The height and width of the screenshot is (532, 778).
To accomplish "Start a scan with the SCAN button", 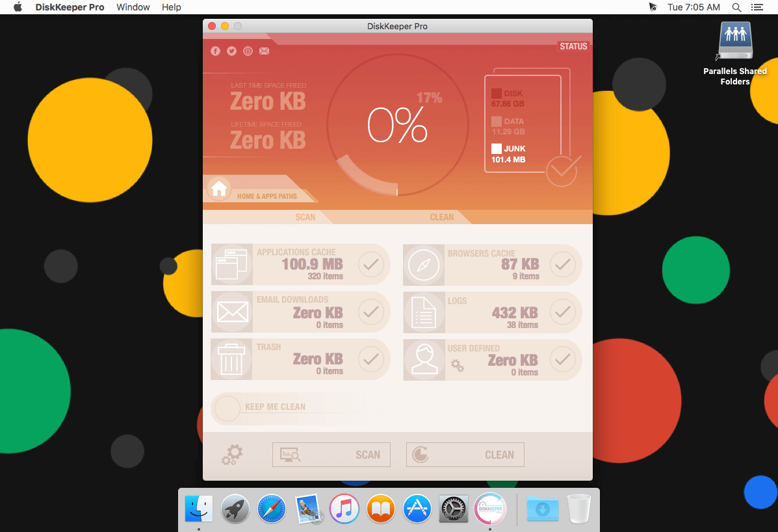I will [x=331, y=455].
